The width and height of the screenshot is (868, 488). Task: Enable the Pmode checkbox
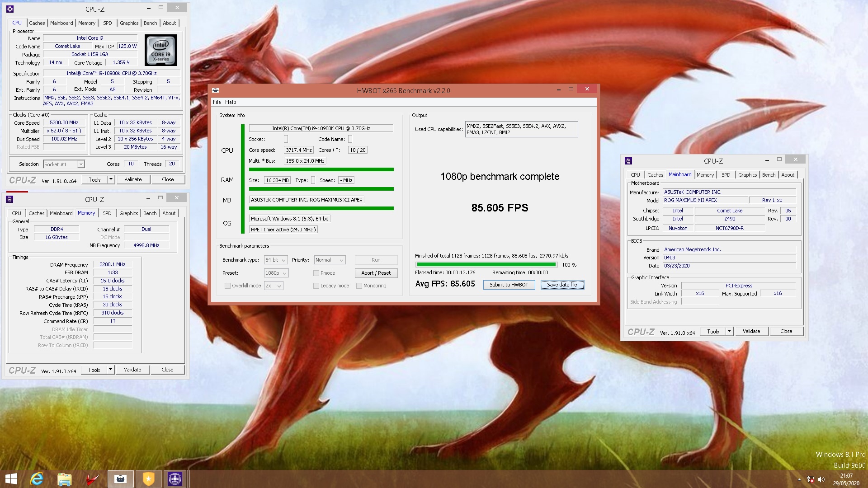[x=316, y=273]
